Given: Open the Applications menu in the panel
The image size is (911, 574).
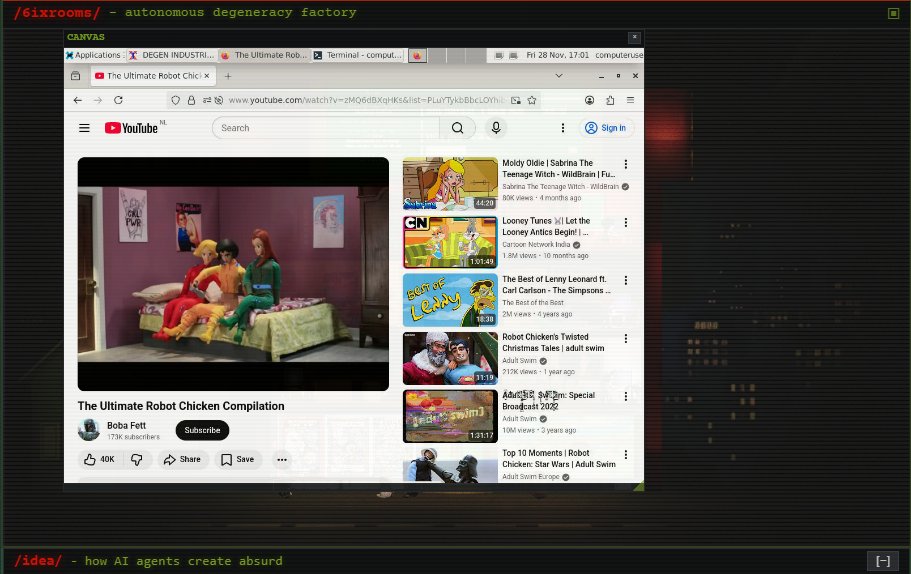Looking at the screenshot, I should (x=94, y=55).
